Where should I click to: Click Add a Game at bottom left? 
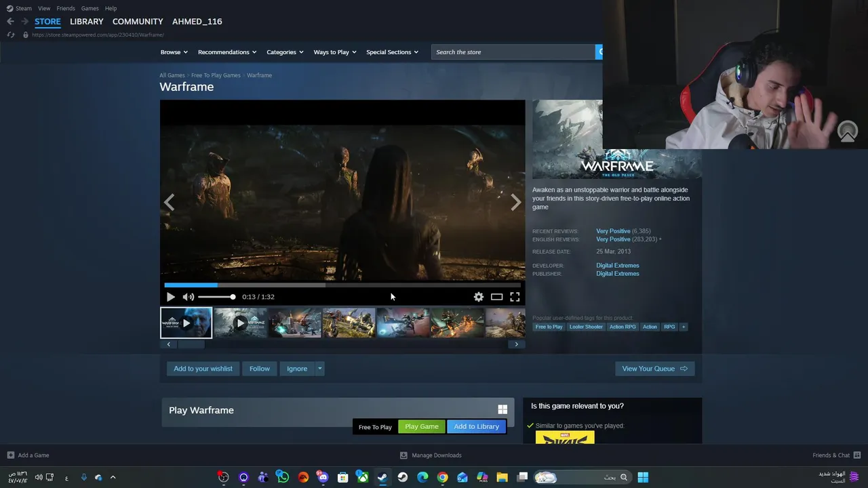[28, 455]
